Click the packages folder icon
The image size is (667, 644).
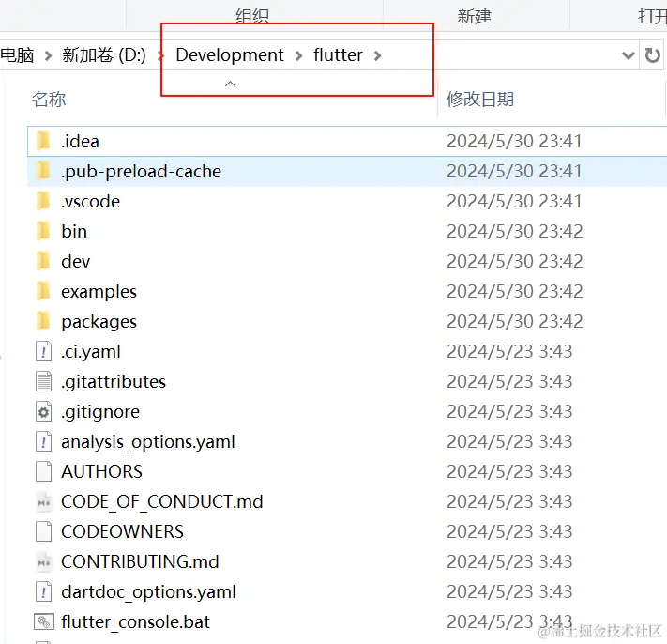pyautogui.click(x=43, y=321)
